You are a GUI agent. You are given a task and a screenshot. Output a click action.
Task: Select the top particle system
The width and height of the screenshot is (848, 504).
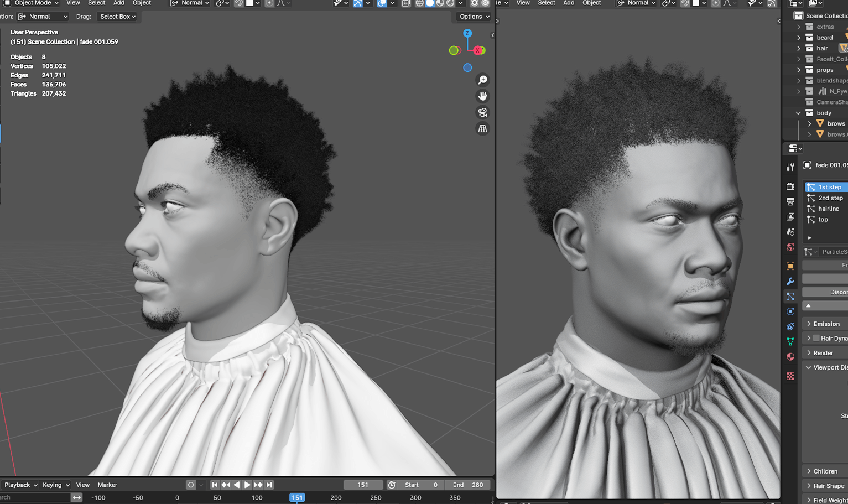(x=826, y=220)
